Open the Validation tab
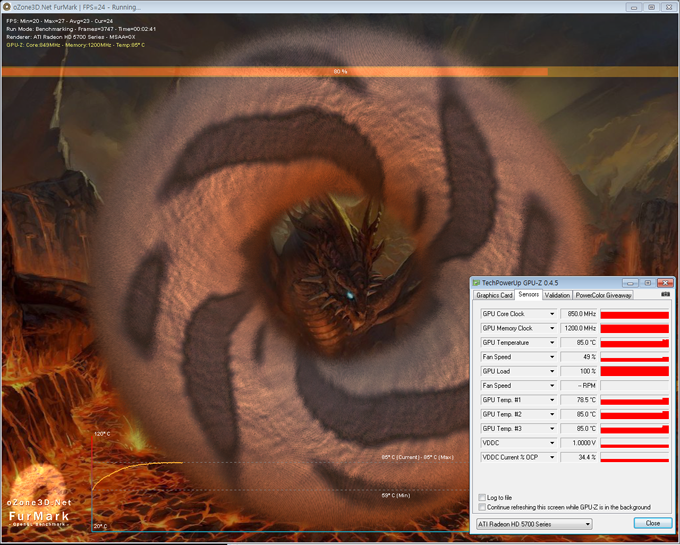The image size is (680, 545). 557,295
